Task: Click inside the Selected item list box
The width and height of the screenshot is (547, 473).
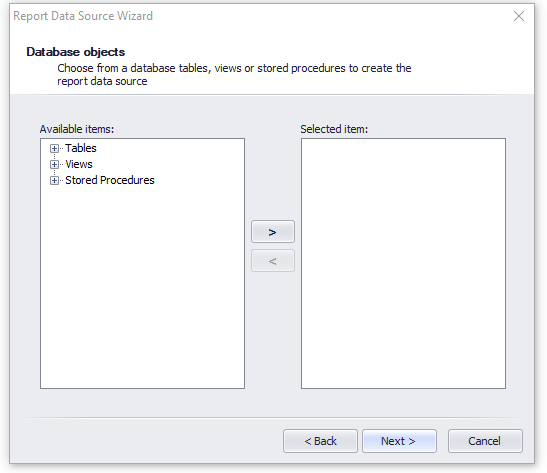Action: click(403, 263)
